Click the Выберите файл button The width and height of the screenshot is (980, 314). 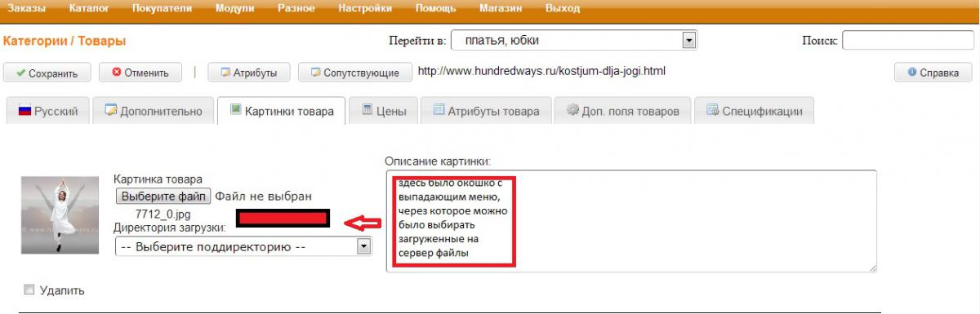coord(163,196)
